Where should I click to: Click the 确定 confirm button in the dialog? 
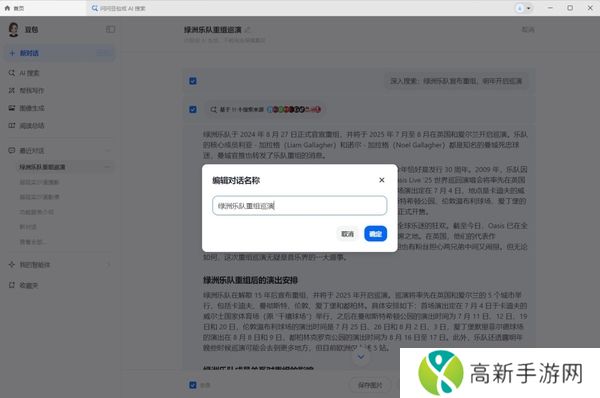coord(375,234)
